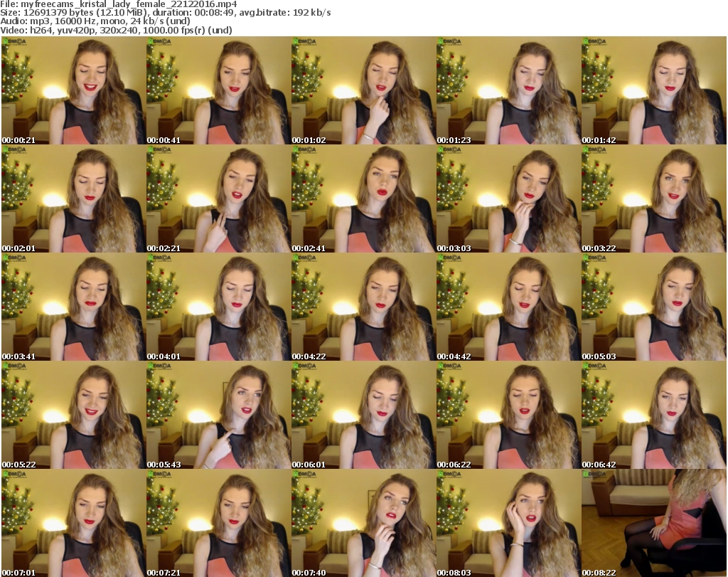The image size is (728, 577).
Task: Select the frame at 00:01:02
Action: point(363,91)
